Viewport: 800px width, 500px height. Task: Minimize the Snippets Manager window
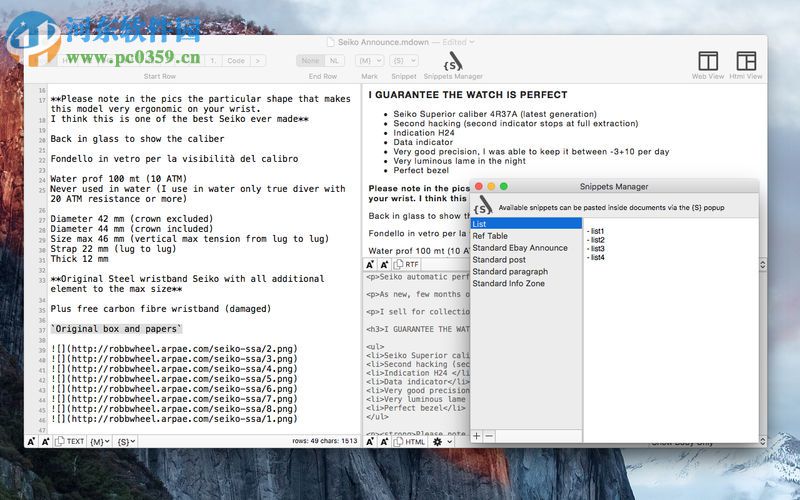pos(491,186)
